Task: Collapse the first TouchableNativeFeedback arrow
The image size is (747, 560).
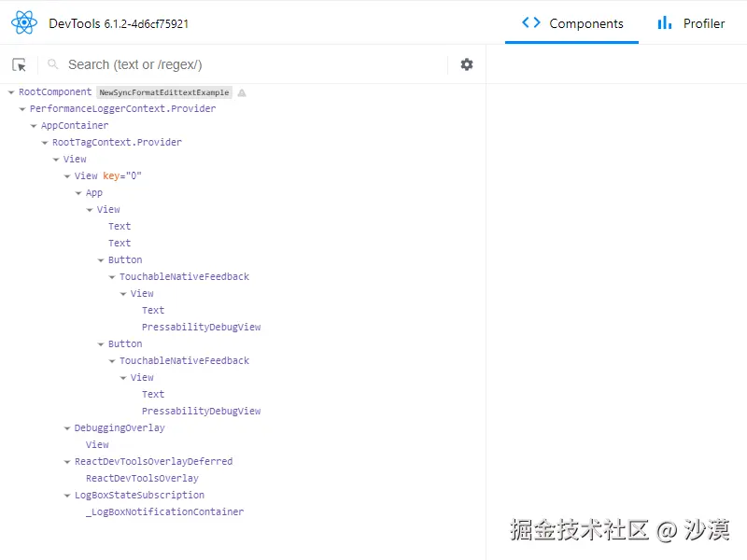Action: tap(111, 276)
